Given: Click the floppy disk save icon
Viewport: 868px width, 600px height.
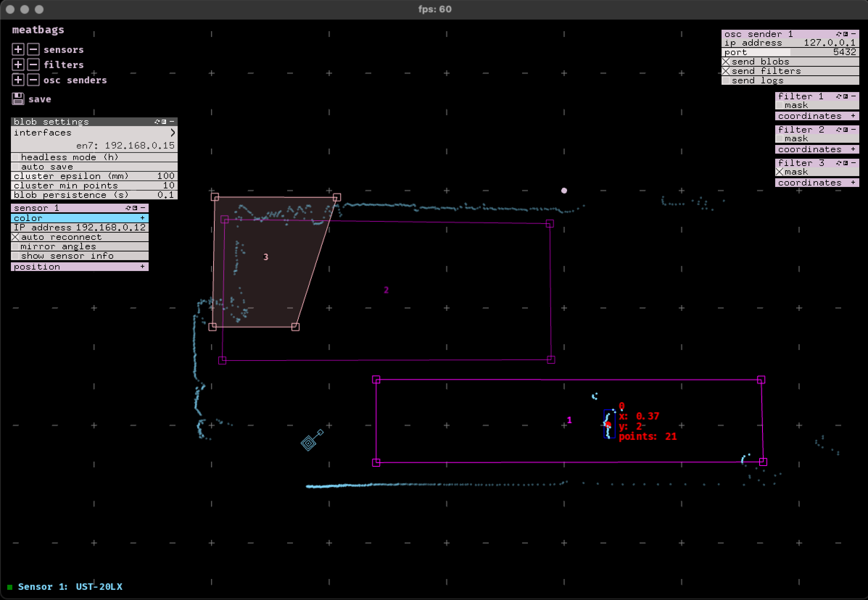Looking at the screenshot, I should point(18,99).
